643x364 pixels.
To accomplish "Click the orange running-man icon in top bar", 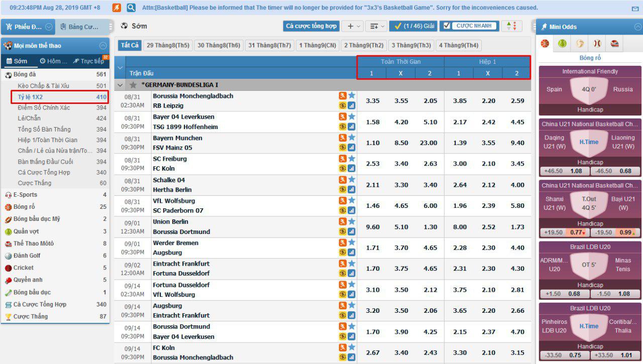I will (117, 8).
